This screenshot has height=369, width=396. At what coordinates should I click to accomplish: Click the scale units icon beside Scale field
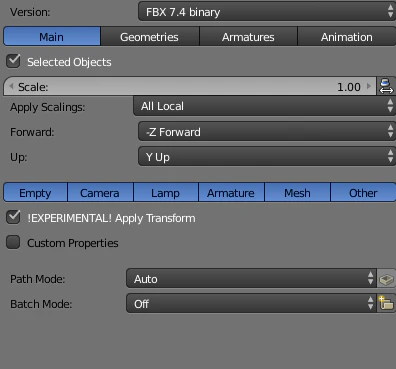coord(386,86)
